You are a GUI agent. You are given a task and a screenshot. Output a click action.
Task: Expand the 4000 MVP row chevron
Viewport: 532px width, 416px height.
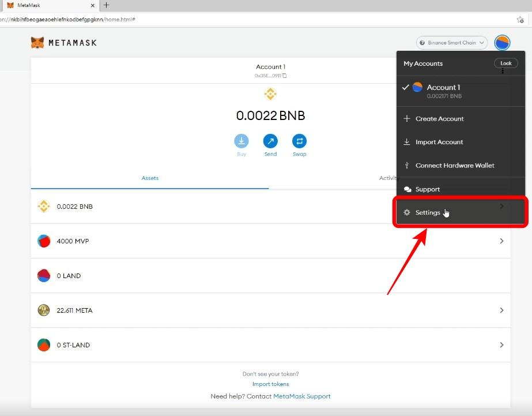[501, 241]
